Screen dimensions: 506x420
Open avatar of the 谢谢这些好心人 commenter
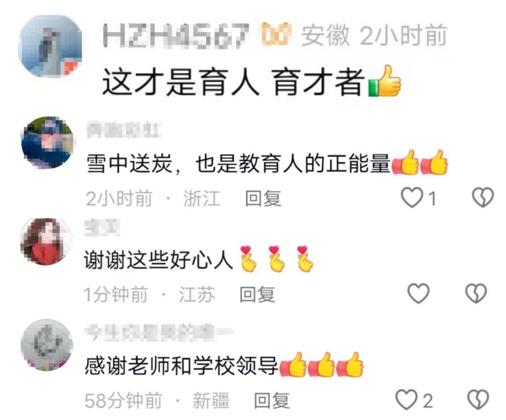[x=46, y=241]
